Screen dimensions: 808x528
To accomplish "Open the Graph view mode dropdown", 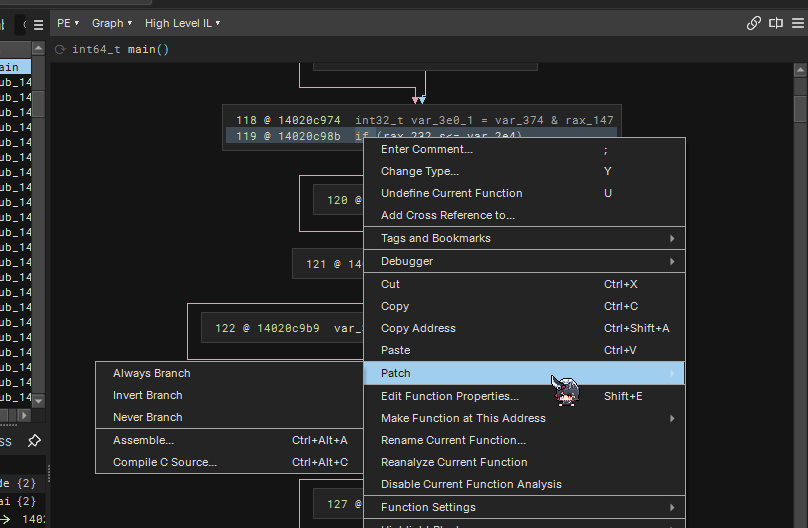I will (x=112, y=23).
